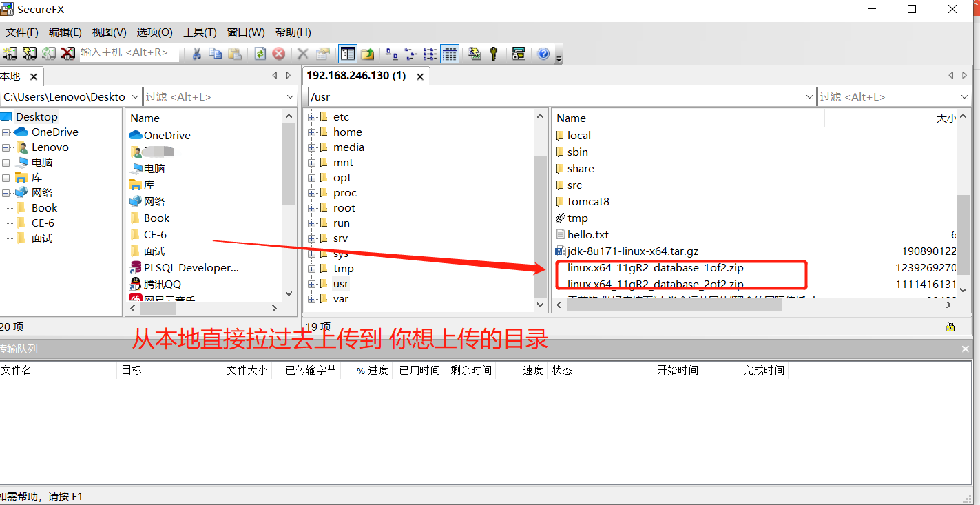
Task: Close the 192.168.246.130 (1) tab
Action: coord(420,76)
